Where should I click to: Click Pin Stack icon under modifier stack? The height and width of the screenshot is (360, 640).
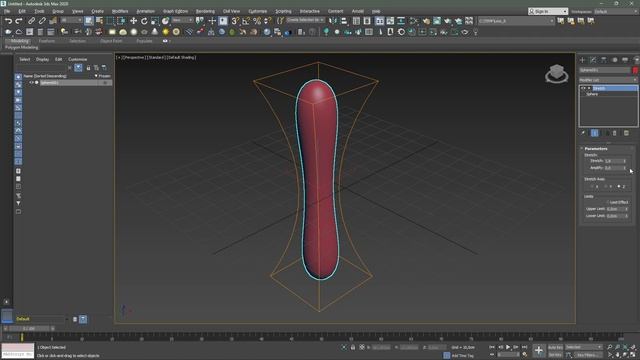pos(583,133)
